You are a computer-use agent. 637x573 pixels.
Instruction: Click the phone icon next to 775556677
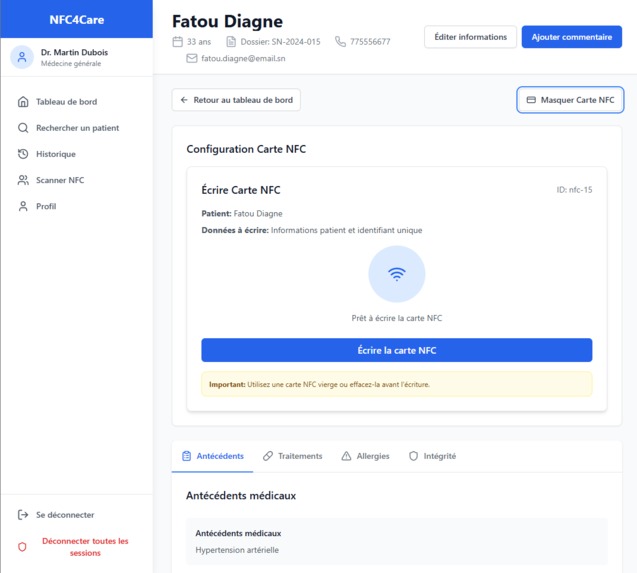[340, 41]
